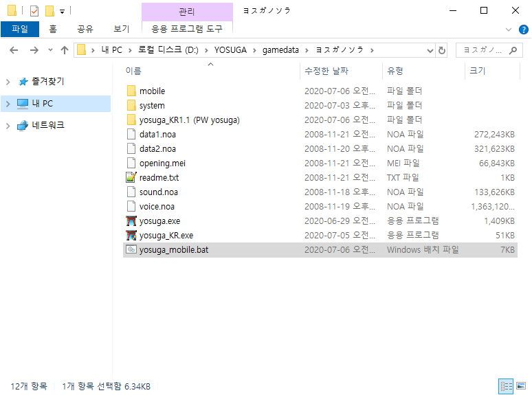532x395 pixels.
Task: Go back with the left arrow
Action: pos(14,51)
